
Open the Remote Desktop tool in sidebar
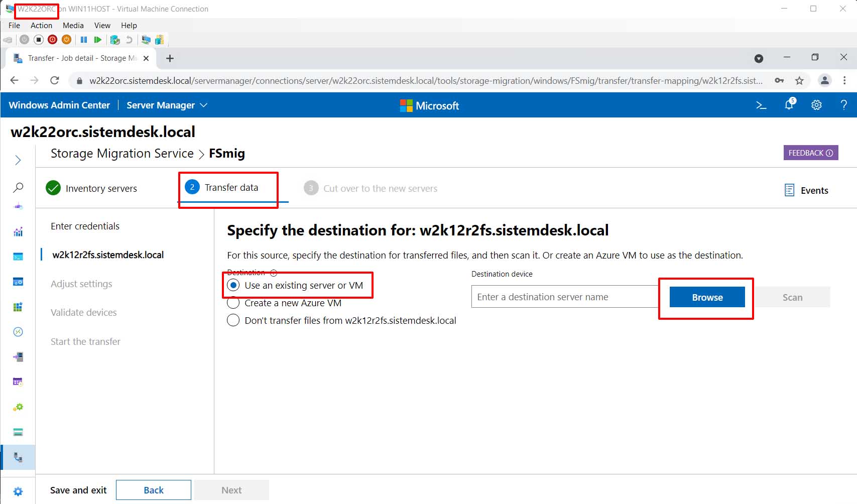[18, 332]
